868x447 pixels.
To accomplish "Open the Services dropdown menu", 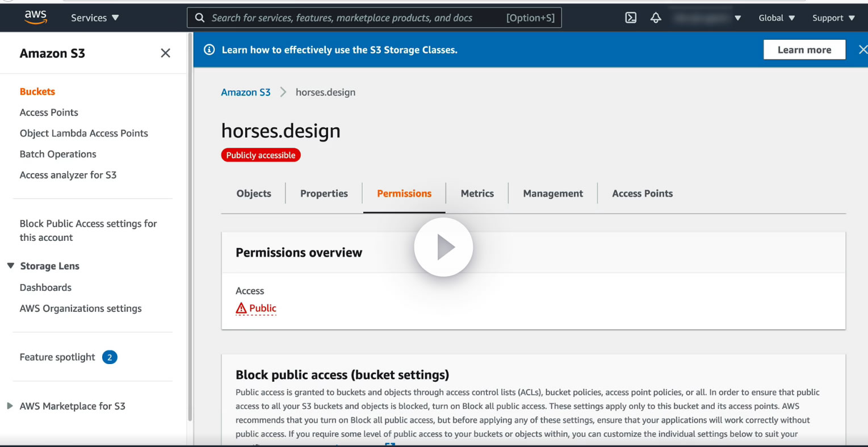I will click(95, 18).
